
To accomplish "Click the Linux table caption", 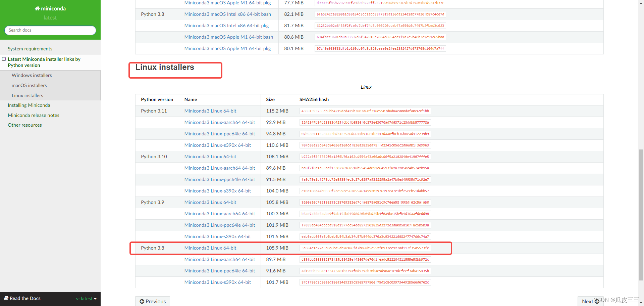I will pyautogui.click(x=366, y=87).
